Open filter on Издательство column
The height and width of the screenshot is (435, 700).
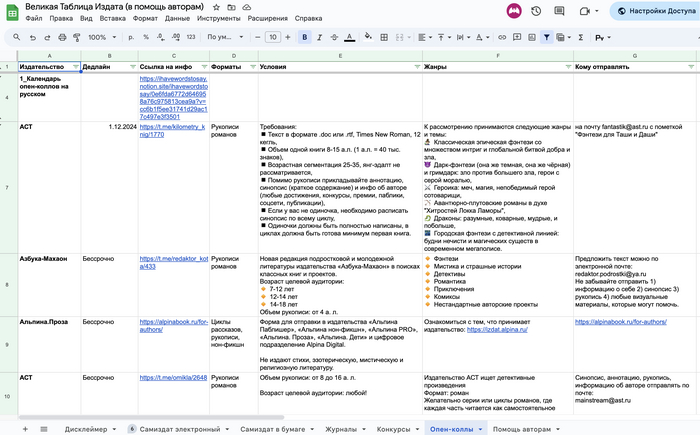pyautogui.click(x=75, y=67)
